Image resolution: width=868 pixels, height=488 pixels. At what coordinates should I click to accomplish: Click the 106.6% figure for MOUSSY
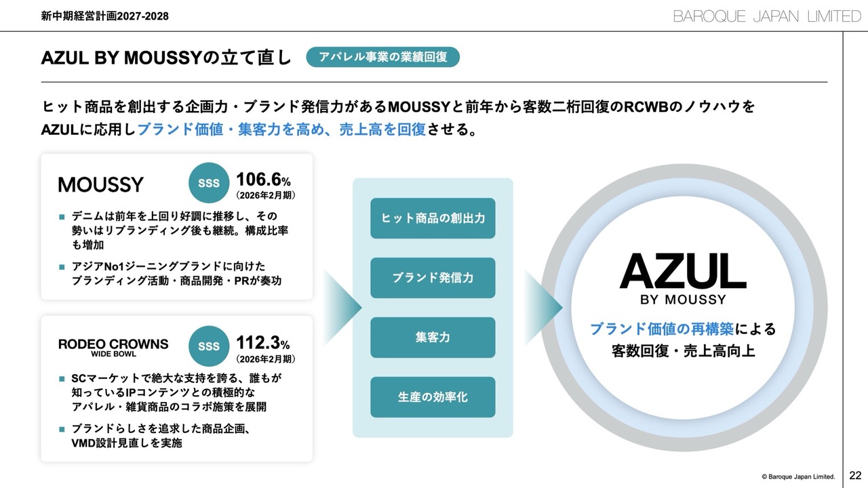tap(263, 180)
